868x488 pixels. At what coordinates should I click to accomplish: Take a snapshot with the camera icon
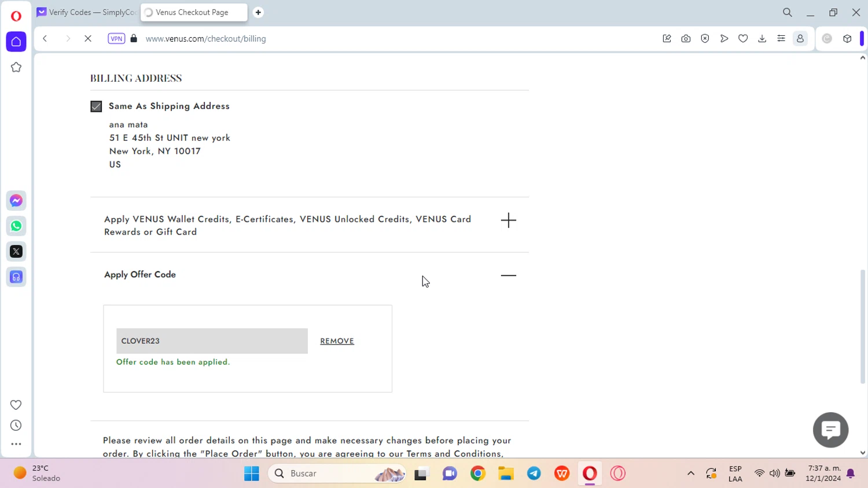(686, 39)
